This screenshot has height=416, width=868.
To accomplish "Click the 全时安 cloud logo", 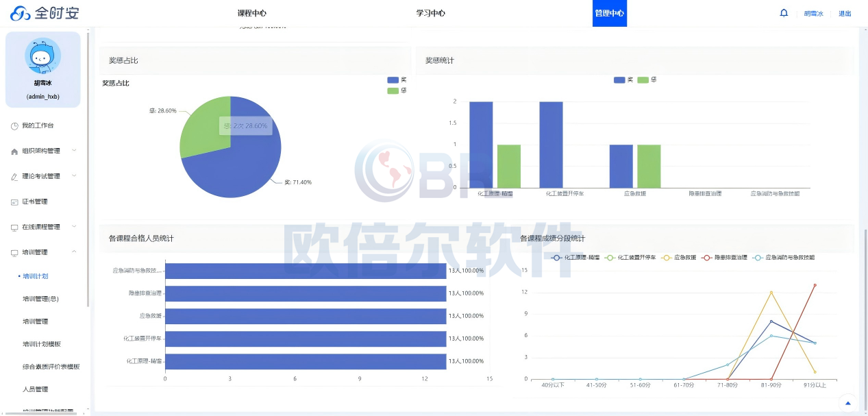I will pyautogui.click(x=21, y=14).
